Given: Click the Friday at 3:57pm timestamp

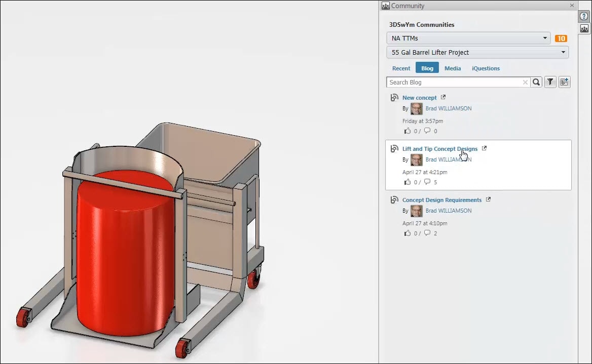Looking at the screenshot, I should (x=423, y=121).
